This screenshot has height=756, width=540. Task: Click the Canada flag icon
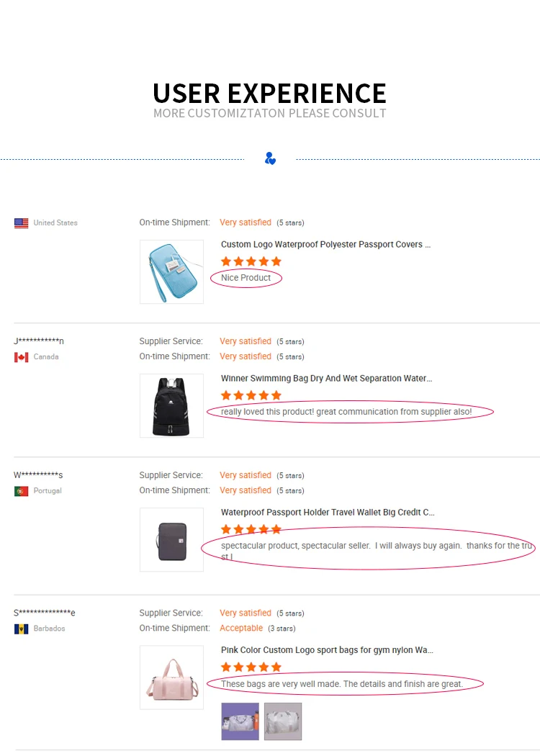(x=21, y=357)
